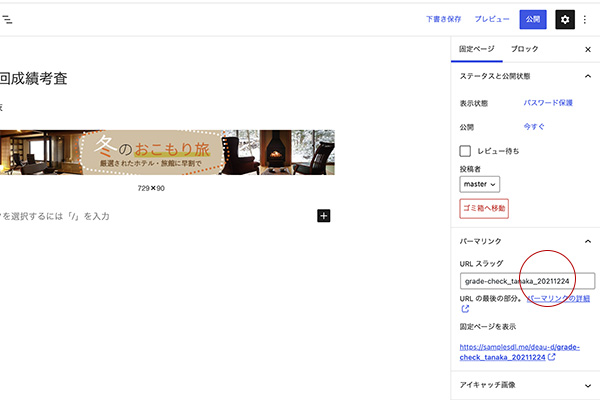Open the settings gear panel
Screen dimensions: 600x400
click(x=565, y=19)
